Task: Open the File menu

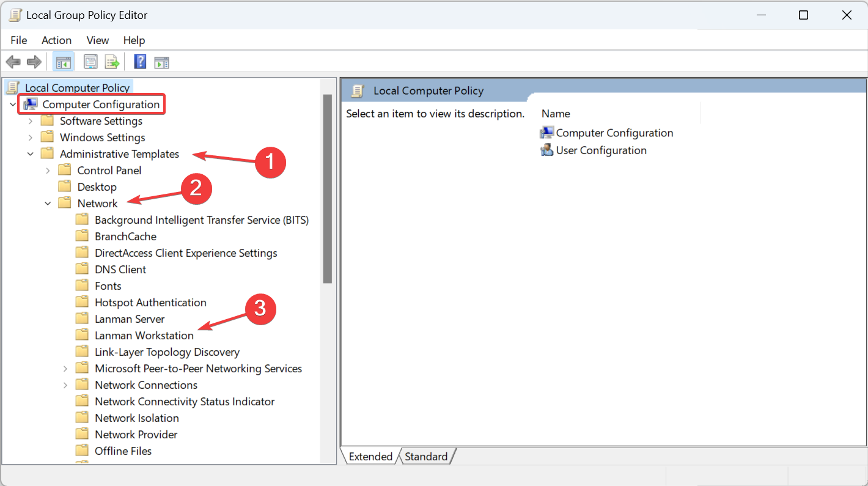Action: (x=19, y=40)
